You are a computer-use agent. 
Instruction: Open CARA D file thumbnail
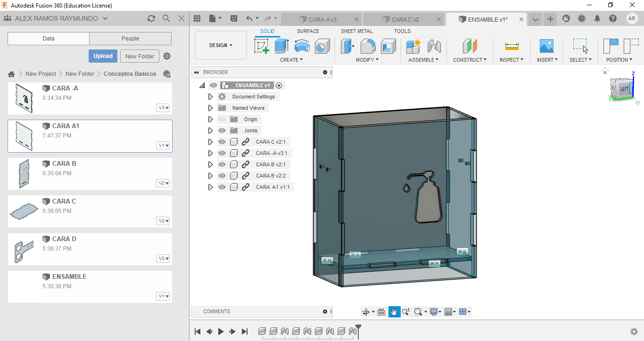pyautogui.click(x=24, y=249)
